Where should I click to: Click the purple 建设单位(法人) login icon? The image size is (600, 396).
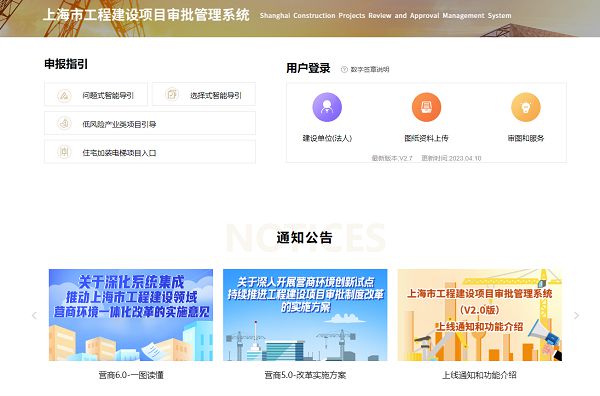click(x=327, y=107)
